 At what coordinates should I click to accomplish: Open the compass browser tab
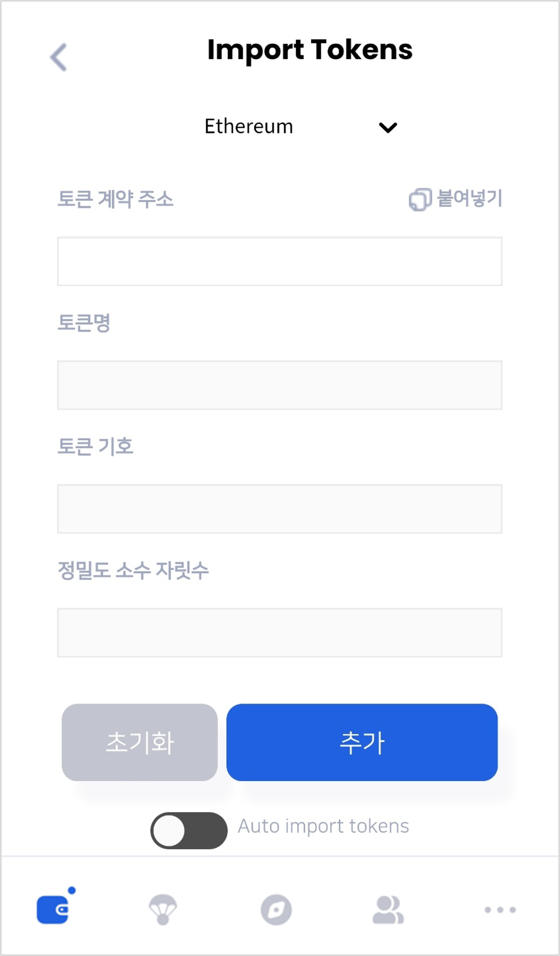[276, 910]
